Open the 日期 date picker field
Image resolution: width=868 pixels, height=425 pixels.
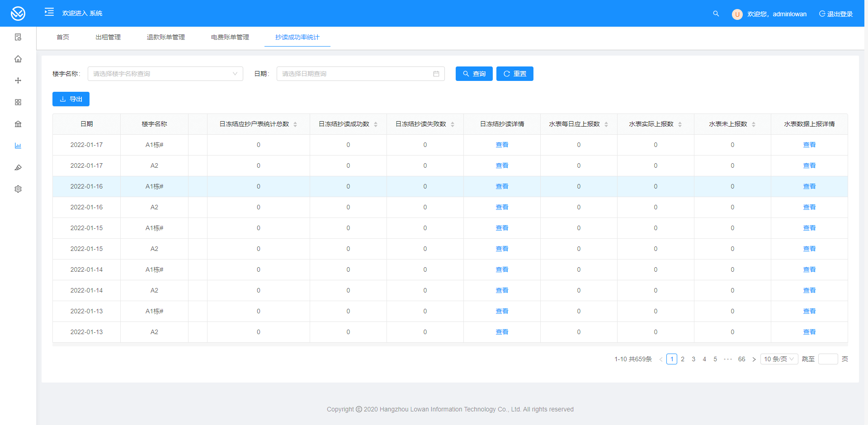(361, 74)
